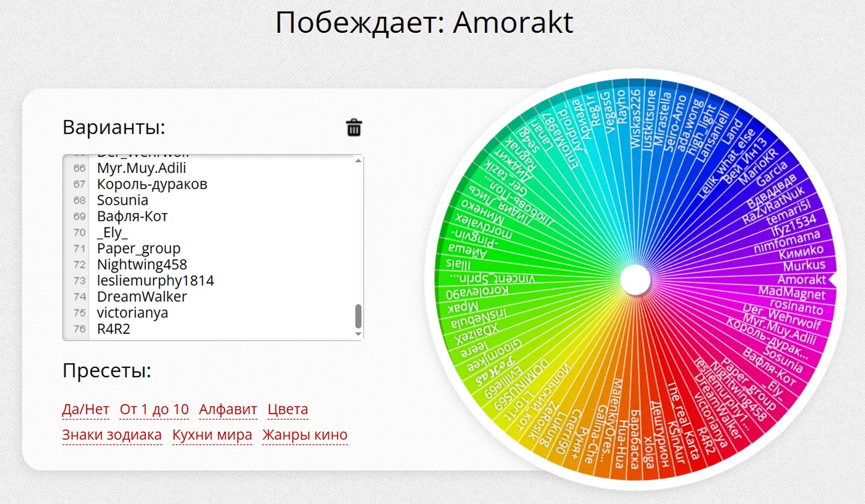Click the Mirastella wheel segment
Viewport: 865px width, 504px height.
(x=662, y=119)
